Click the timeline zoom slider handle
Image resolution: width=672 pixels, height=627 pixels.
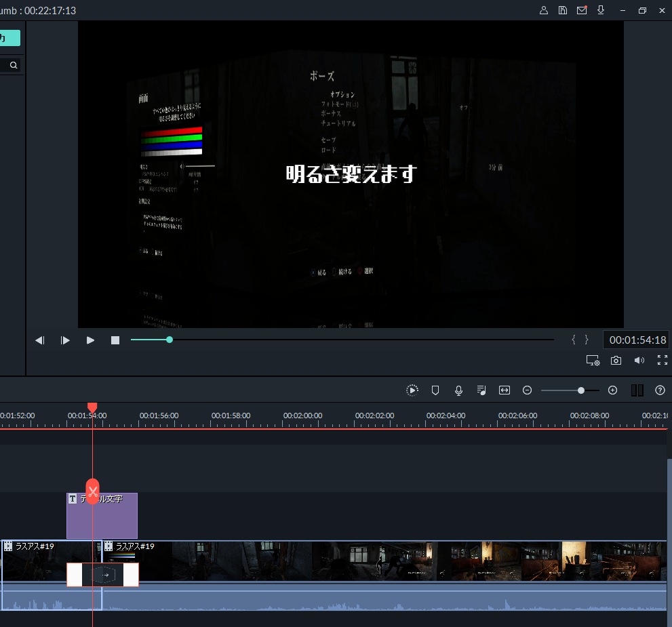(x=580, y=390)
